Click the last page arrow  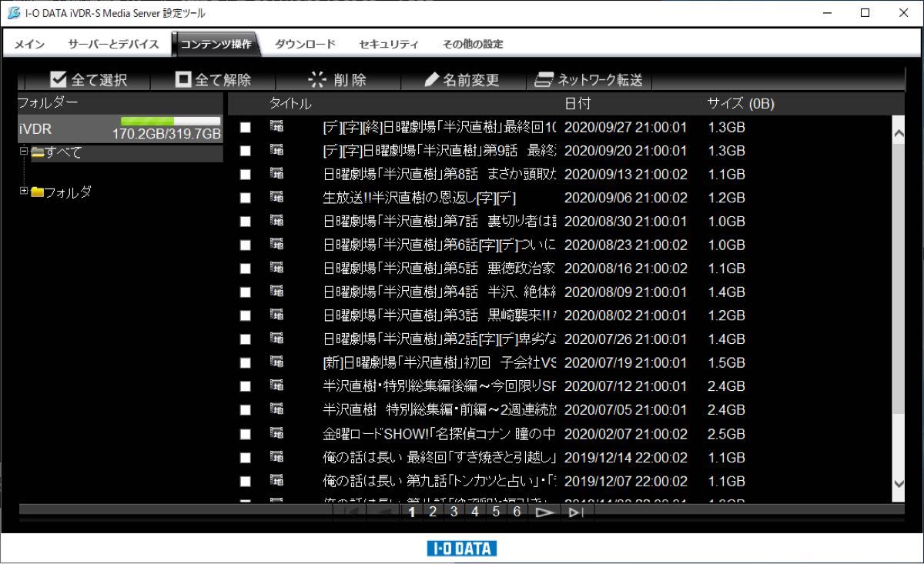coord(577,512)
